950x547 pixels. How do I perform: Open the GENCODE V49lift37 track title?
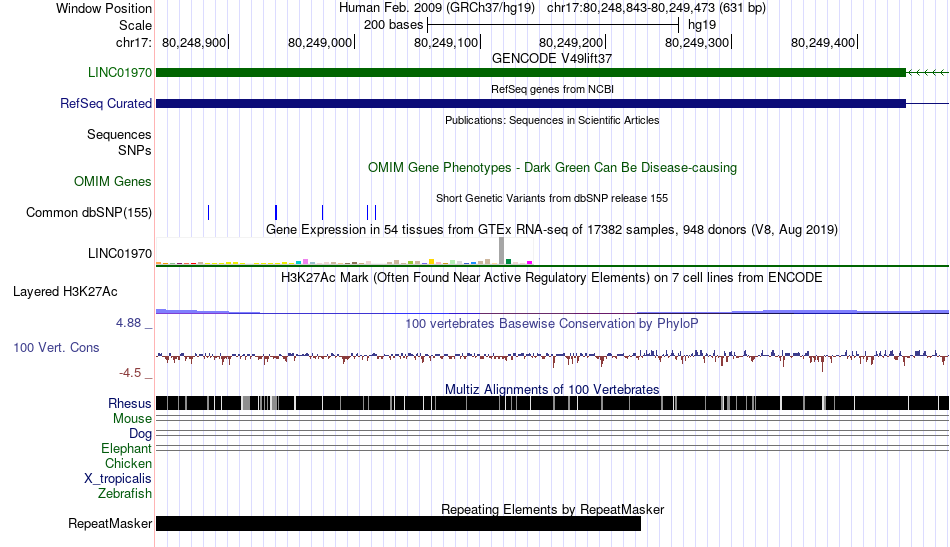coord(552,59)
